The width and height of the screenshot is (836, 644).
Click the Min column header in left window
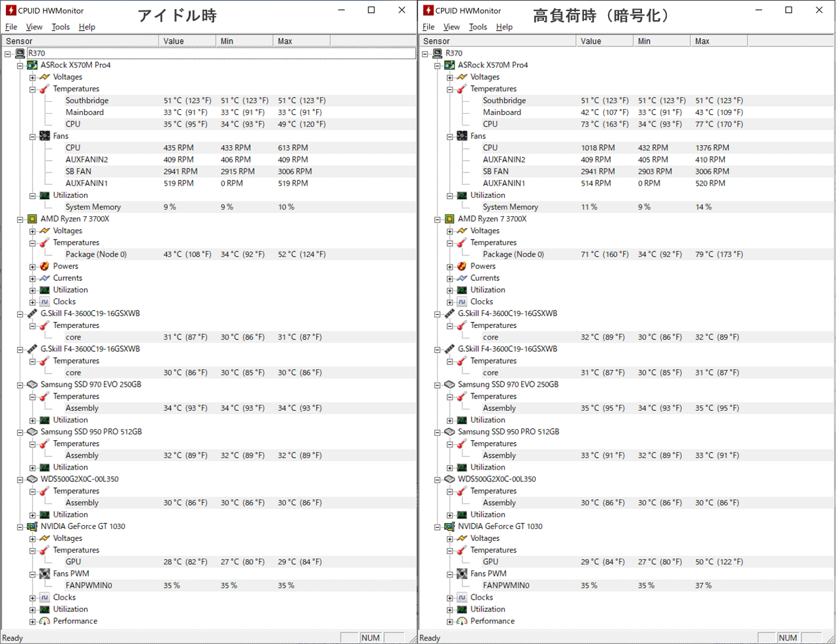(x=244, y=41)
